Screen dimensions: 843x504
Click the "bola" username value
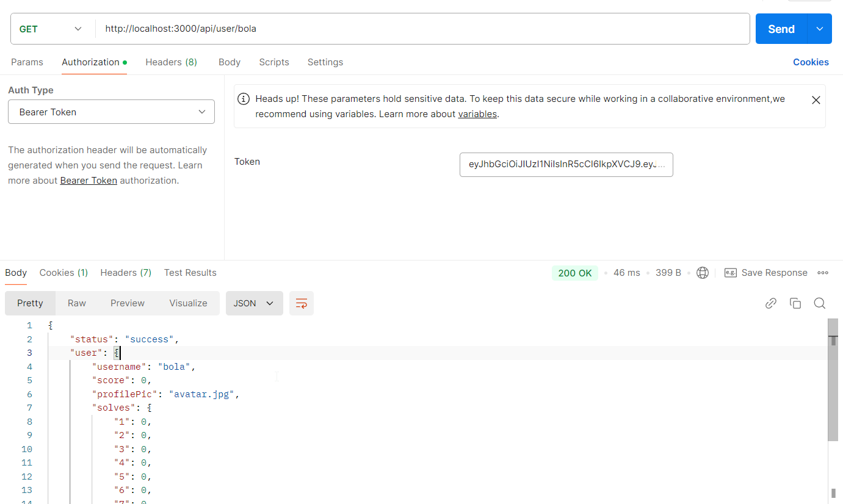(175, 367)
